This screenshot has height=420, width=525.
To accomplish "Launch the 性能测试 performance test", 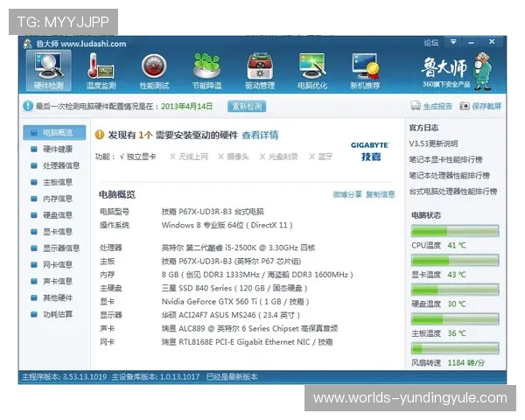I will 154,71.
